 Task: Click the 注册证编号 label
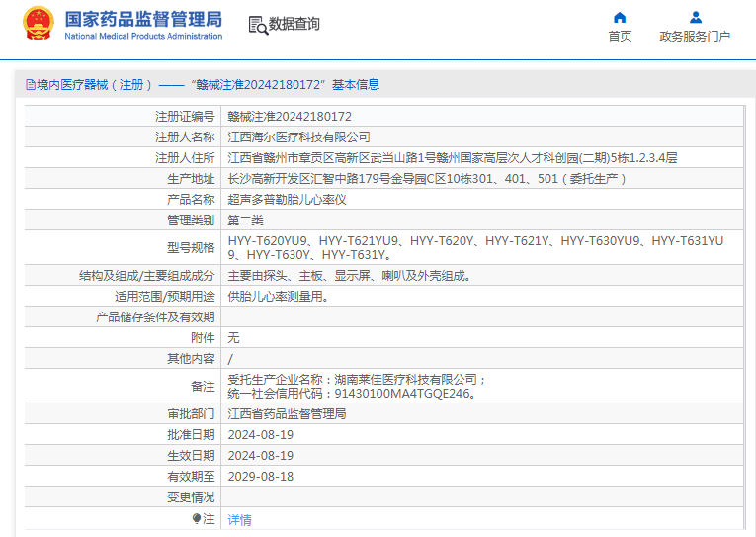[185, 117]
